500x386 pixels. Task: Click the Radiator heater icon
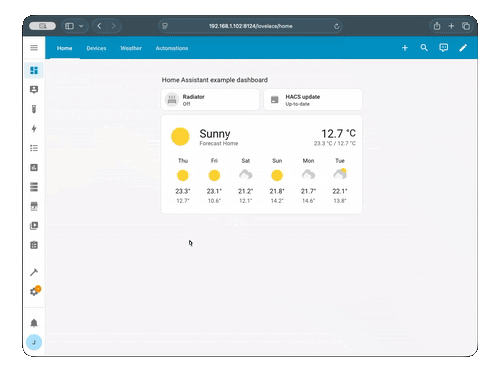172,99
